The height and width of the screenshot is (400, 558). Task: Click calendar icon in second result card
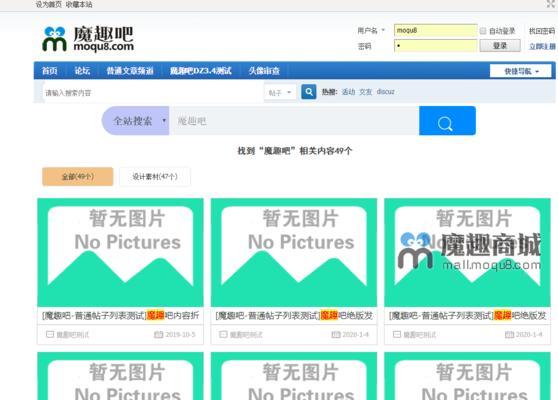pos(336,335)
